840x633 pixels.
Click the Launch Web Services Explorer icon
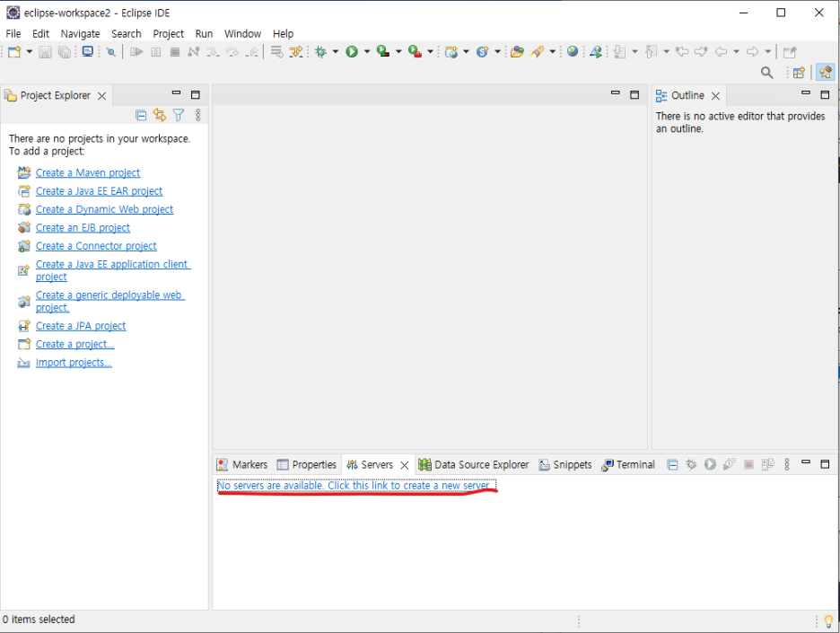pos(596,52)
